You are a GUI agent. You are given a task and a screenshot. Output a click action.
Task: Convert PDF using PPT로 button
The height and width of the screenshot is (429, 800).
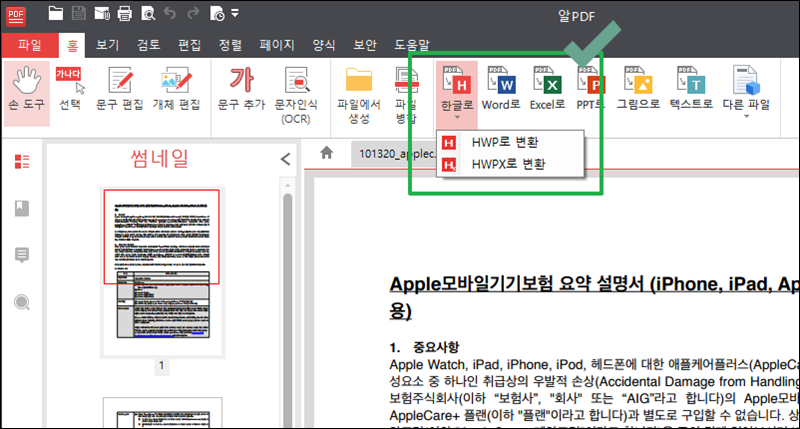pyautogui.click(x=591, y=89)
